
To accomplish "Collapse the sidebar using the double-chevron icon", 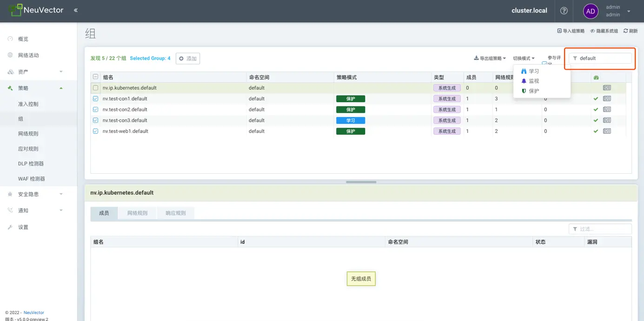I will pyautogui.click(x=76, y=10).
